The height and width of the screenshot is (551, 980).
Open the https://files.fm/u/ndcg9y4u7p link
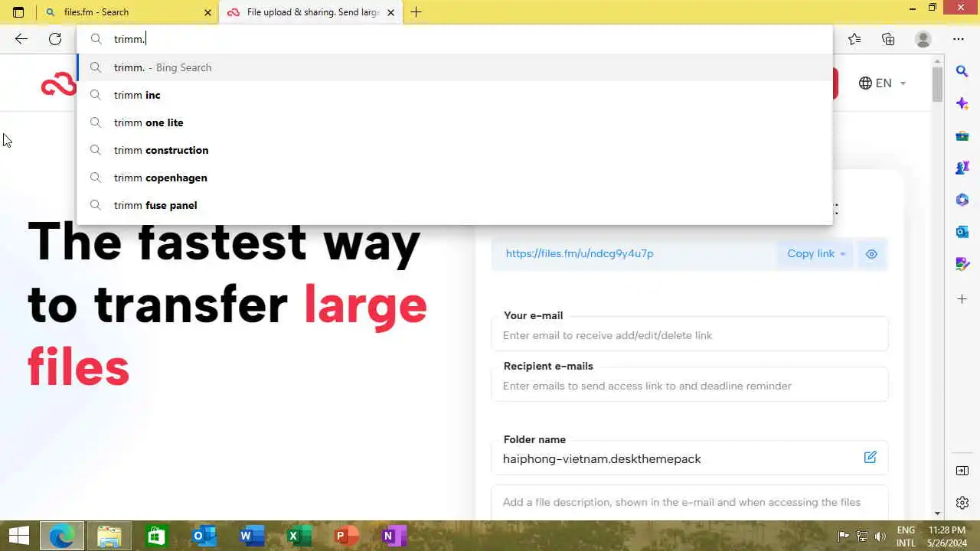pos(580,253)
